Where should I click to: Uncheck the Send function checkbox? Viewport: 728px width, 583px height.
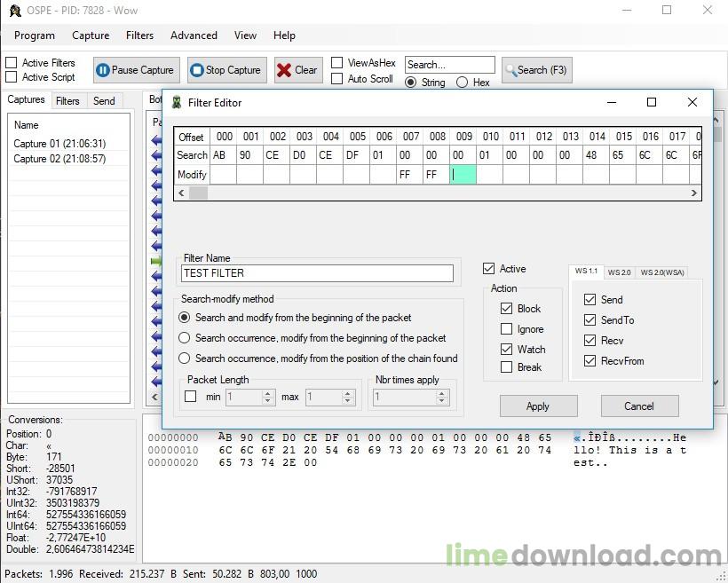click(590, 299)
